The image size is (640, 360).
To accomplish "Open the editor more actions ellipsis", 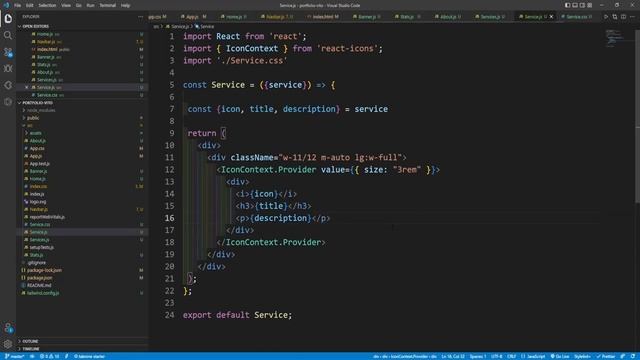I will (x=632, y=17).
